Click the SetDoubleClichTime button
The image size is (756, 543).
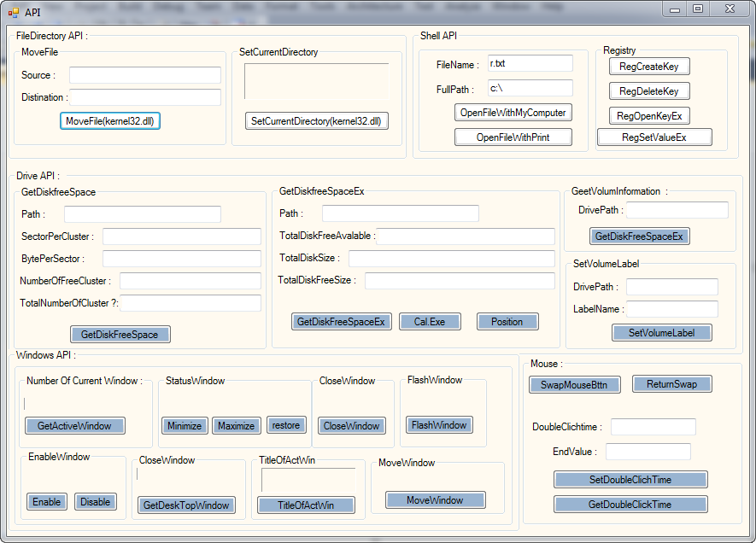click(630, 480)
